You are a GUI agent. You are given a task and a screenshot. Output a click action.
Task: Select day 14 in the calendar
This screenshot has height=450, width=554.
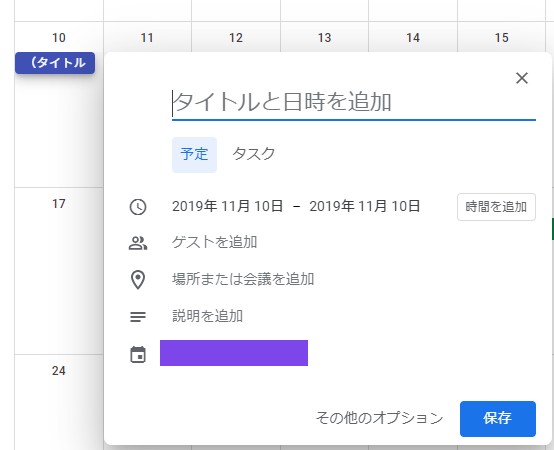pos(413,38)
